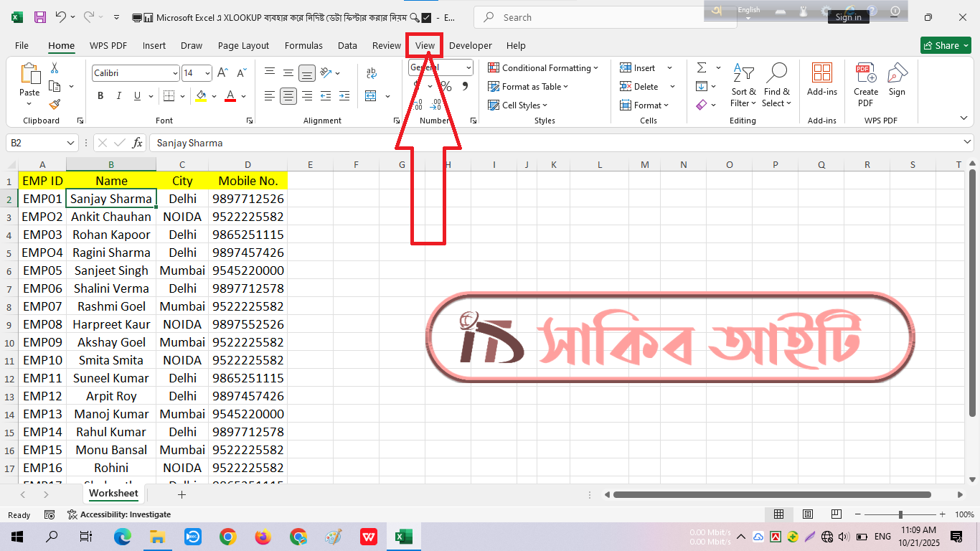This screenshot has width=980, height=551.
Task: Toggle Bold formatting
Action: (x=100, y=96)
